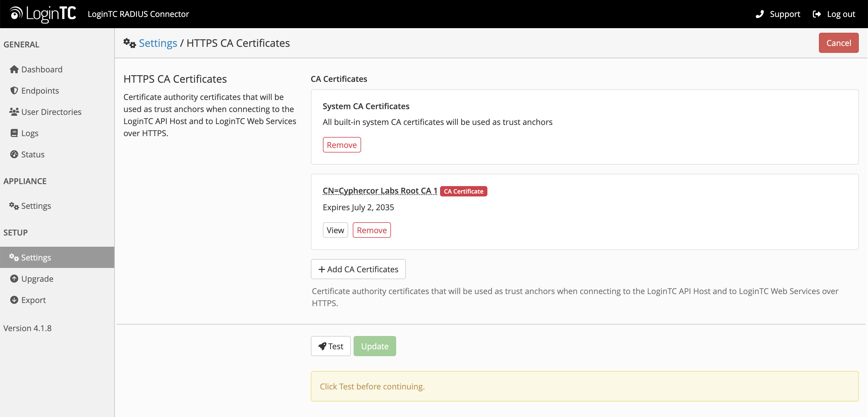Open the Export page
868x417 pixels.
[x=57, y=300]
